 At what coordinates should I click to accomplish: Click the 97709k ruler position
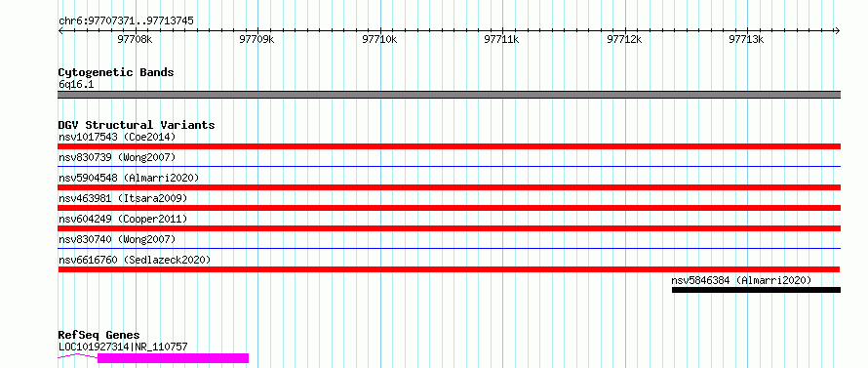point(257,39)
